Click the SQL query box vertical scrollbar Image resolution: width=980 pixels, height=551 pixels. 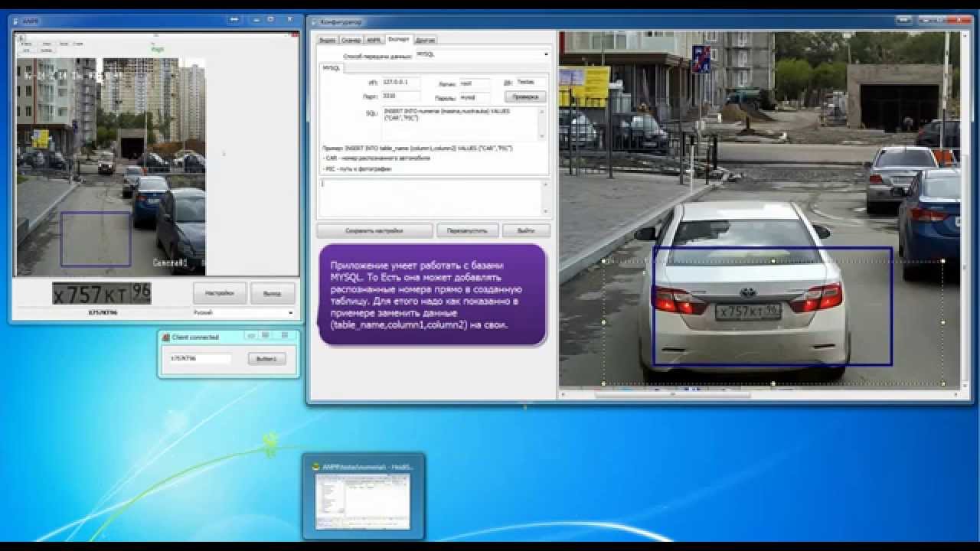coord(544,123)
